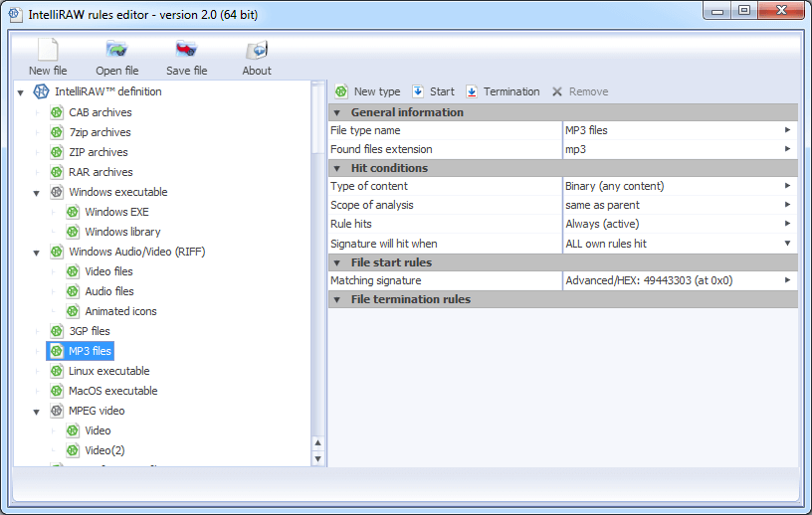Click the Termination button label

tap(511, 91)
